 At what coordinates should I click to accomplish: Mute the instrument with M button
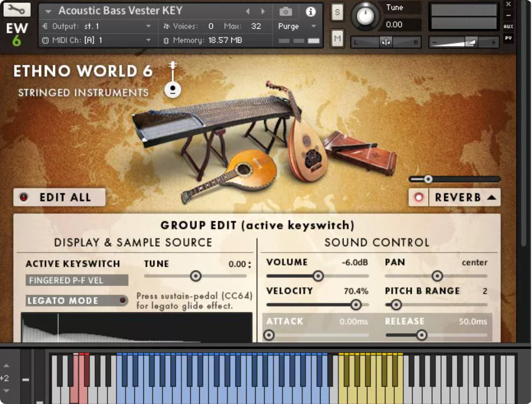[337, 39]
